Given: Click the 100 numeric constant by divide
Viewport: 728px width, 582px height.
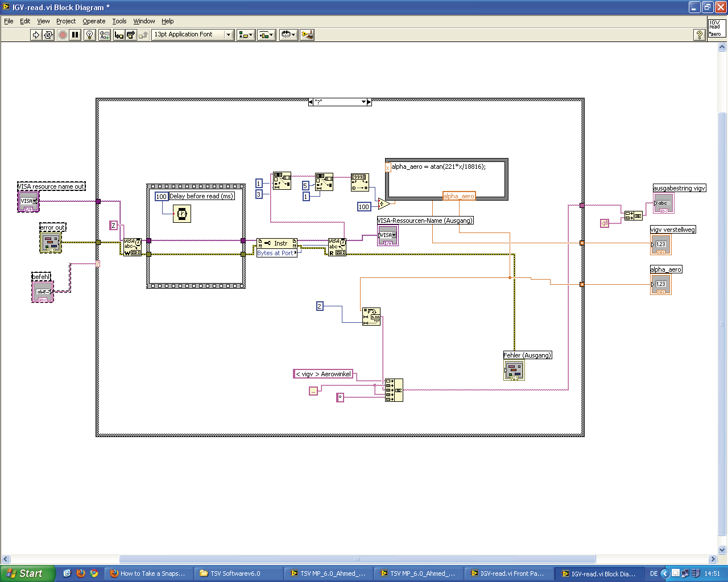Looking at the screenshot, I should 364,206.
